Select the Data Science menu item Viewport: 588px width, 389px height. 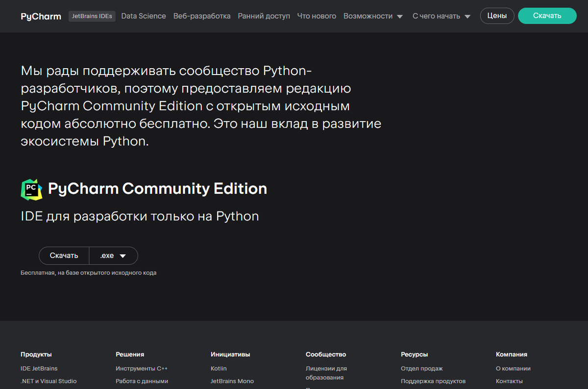(143, 16)
